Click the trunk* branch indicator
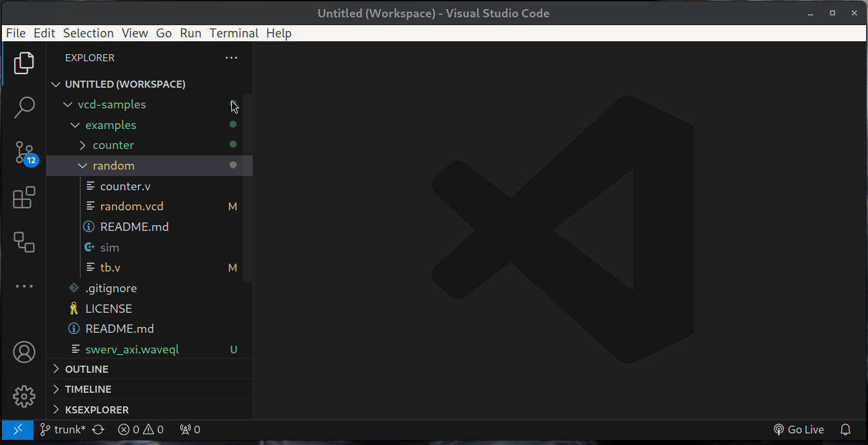Viewport: 868px width, 445px height. [63, 430]
